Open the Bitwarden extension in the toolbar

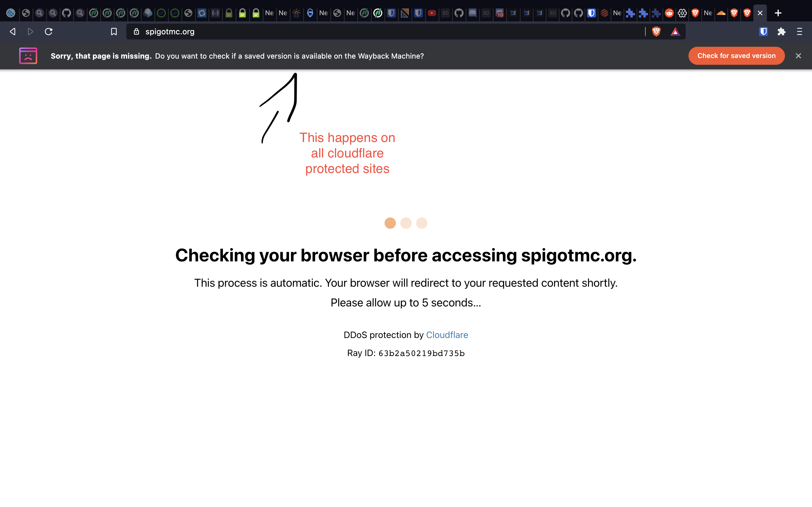(763, 32)
